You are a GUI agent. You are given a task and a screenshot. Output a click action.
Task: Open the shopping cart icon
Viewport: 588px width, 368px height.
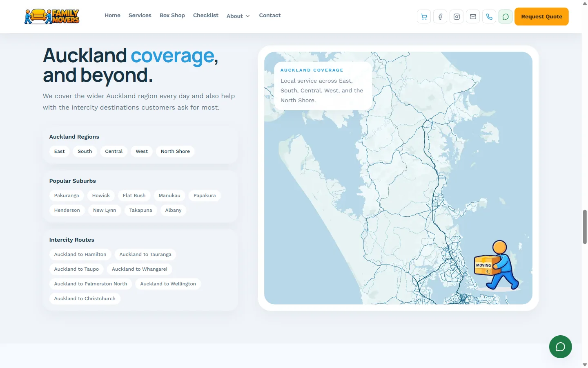click(x=424, y=17)
